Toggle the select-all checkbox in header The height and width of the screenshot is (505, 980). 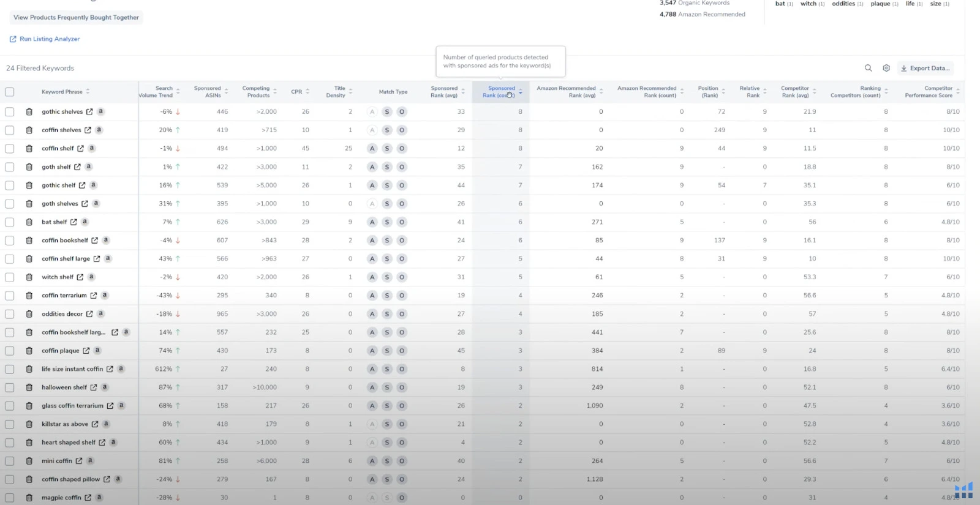(x=9, y=92)
